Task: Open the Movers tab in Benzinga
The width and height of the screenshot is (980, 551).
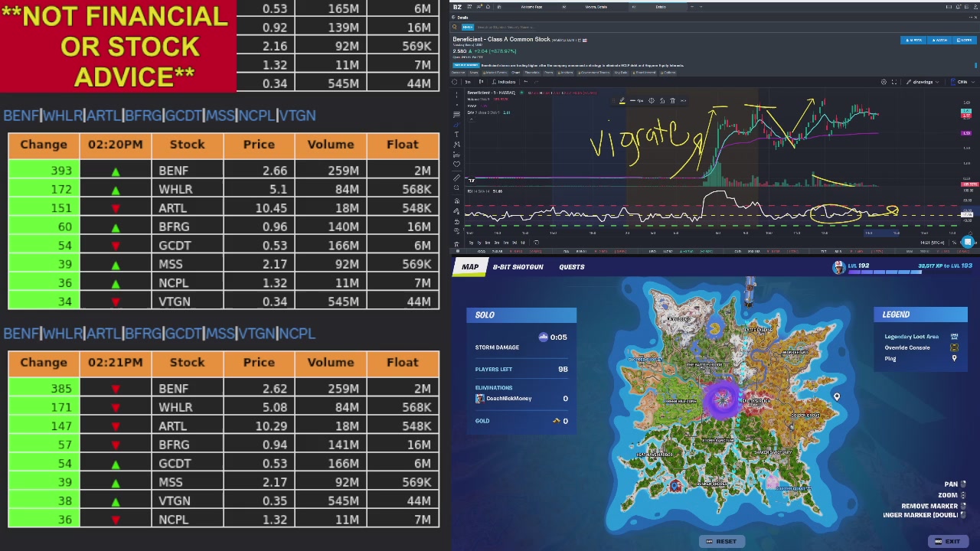Action: coord(596,7)
